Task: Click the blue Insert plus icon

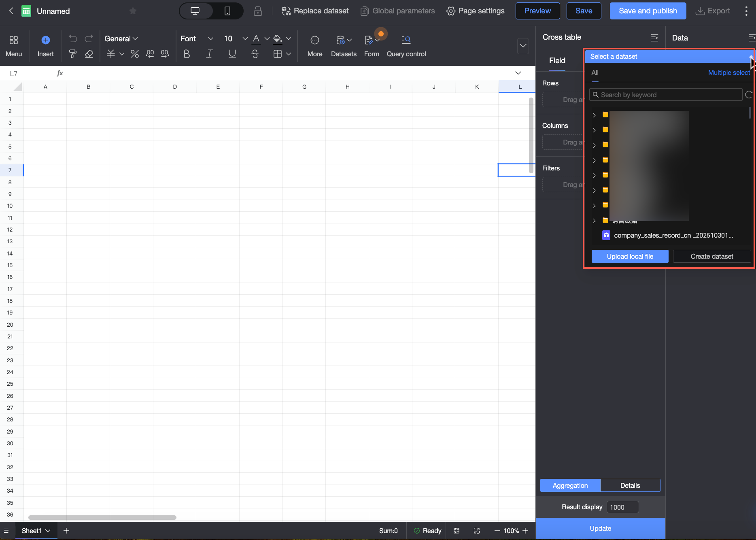Action: pyautogui.click(x=46, y=40)
